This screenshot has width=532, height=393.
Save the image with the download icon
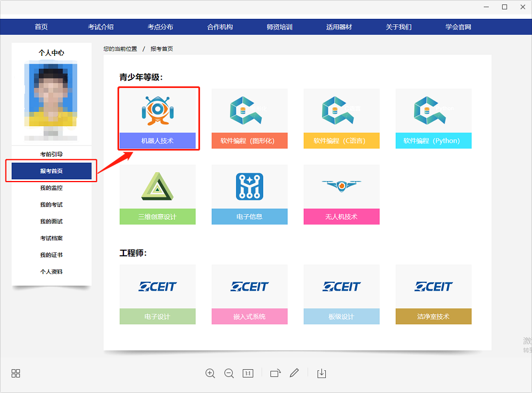(x=321, y=373)
